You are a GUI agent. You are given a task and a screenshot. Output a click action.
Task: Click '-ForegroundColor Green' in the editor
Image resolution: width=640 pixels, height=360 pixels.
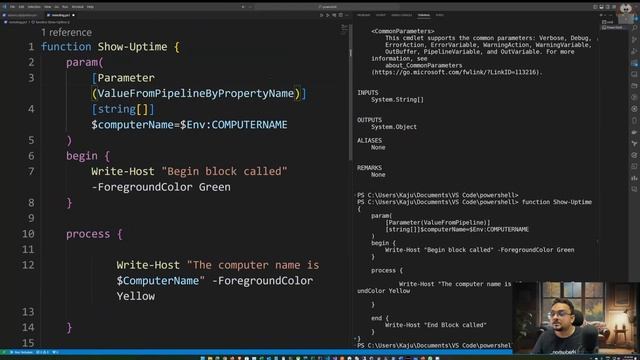[x=161, y=187]
